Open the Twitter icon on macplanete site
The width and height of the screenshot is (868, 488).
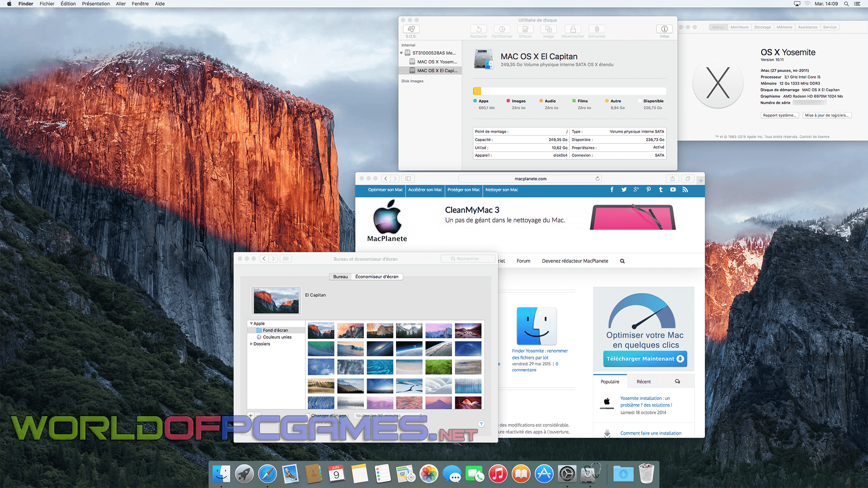tap(624, 190)
